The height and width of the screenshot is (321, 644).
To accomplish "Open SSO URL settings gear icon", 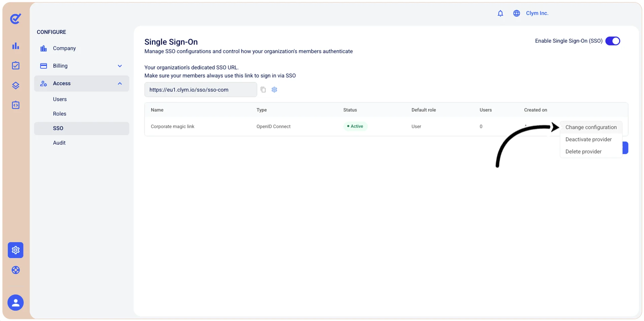I will pyautogui.click(x=274, y=90).
